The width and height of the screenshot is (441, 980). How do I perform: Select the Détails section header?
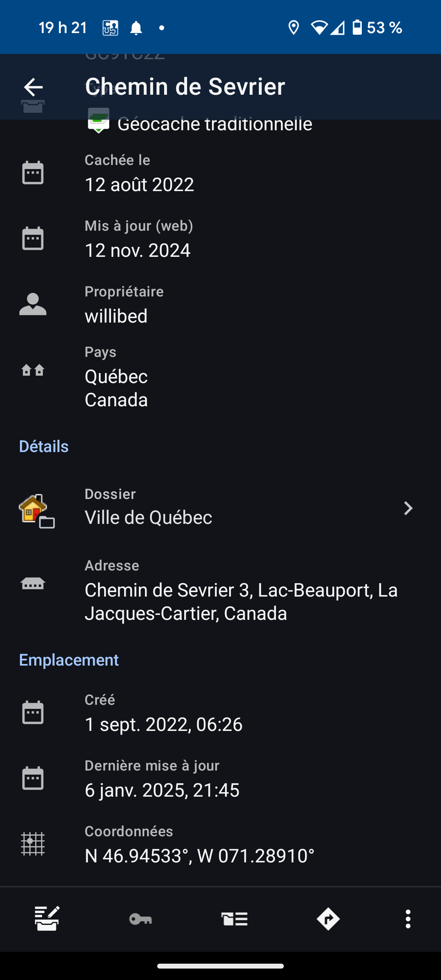pyautogui.click(x=44, y=446)
